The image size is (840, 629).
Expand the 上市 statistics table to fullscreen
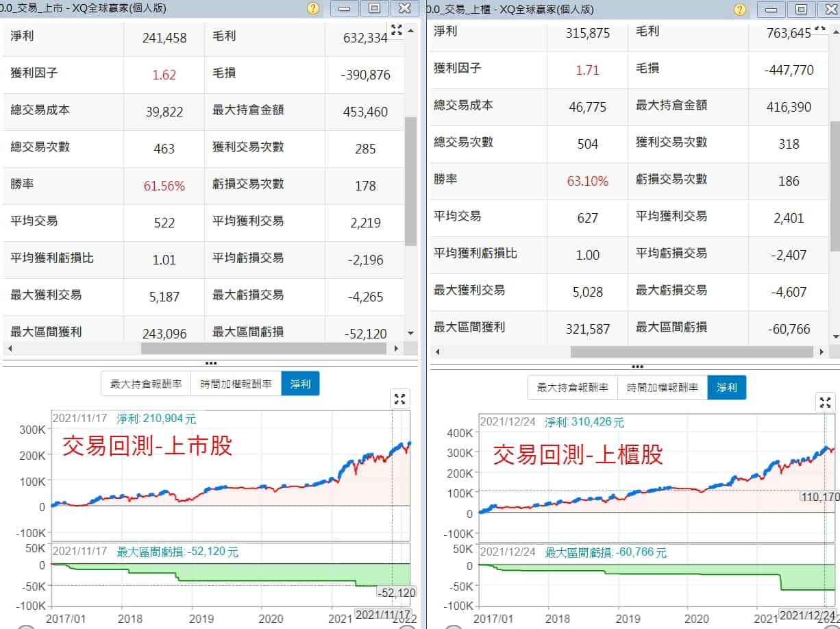click(x=396, y=29)
